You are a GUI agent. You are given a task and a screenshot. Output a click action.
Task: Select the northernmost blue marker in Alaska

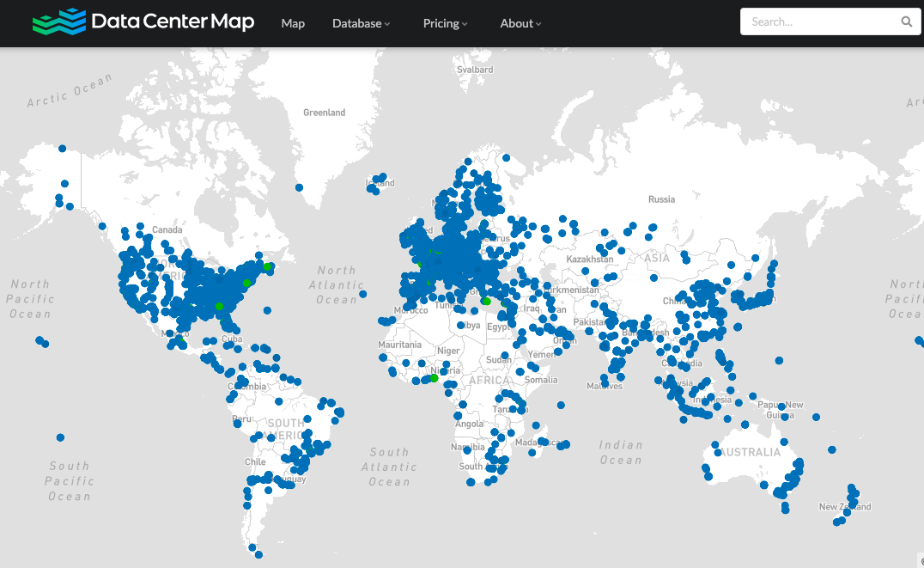click(62, 149)
